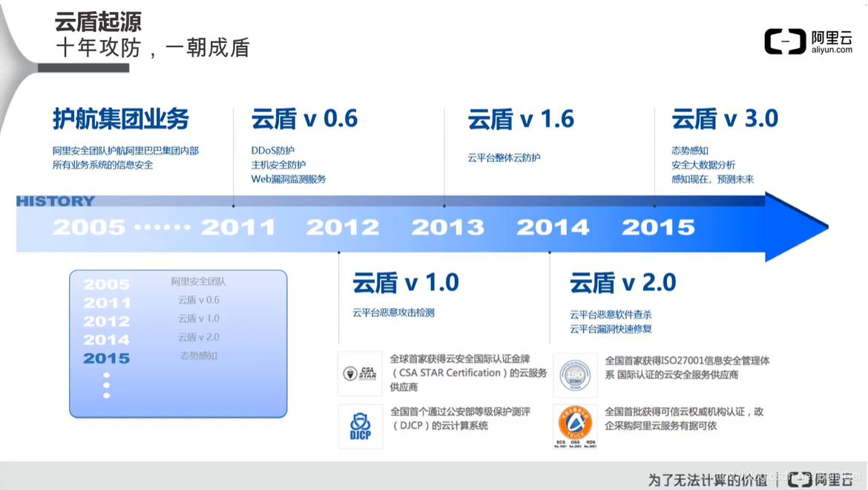Click the blue arrow head of the timeline

(x=797, y=226)
